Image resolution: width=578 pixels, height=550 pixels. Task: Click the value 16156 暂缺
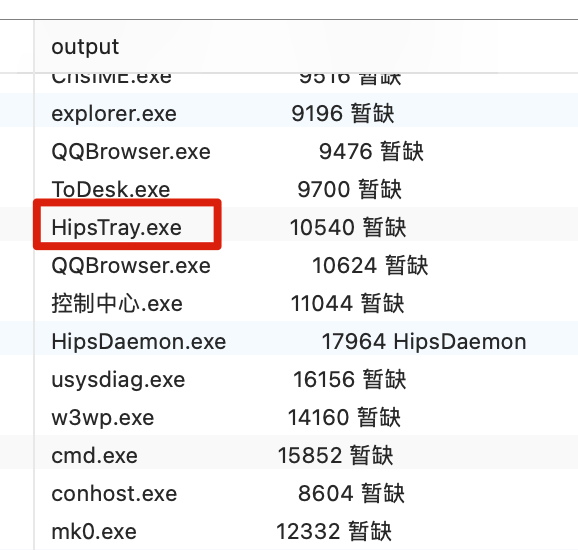click(x=349, y=379)
